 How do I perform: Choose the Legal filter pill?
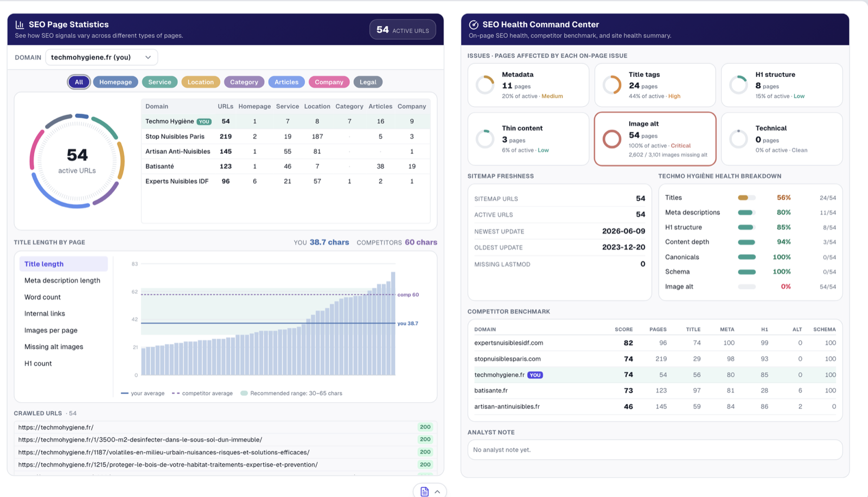(x=368, y=82)
